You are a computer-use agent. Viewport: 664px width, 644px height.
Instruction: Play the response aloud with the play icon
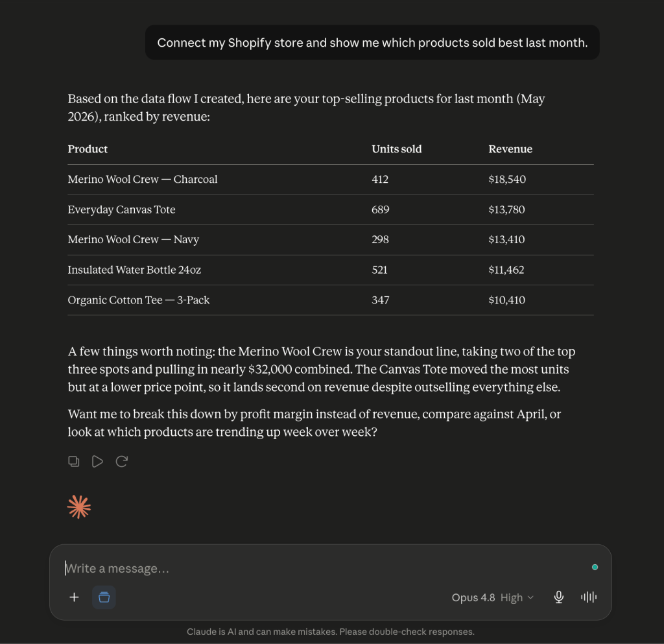(x=97, y=461)
